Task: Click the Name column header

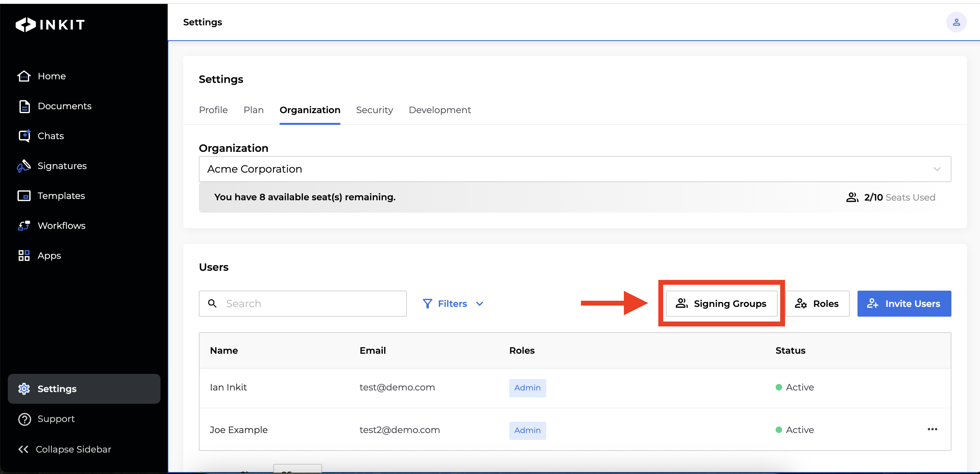Action: pos(224,351)
